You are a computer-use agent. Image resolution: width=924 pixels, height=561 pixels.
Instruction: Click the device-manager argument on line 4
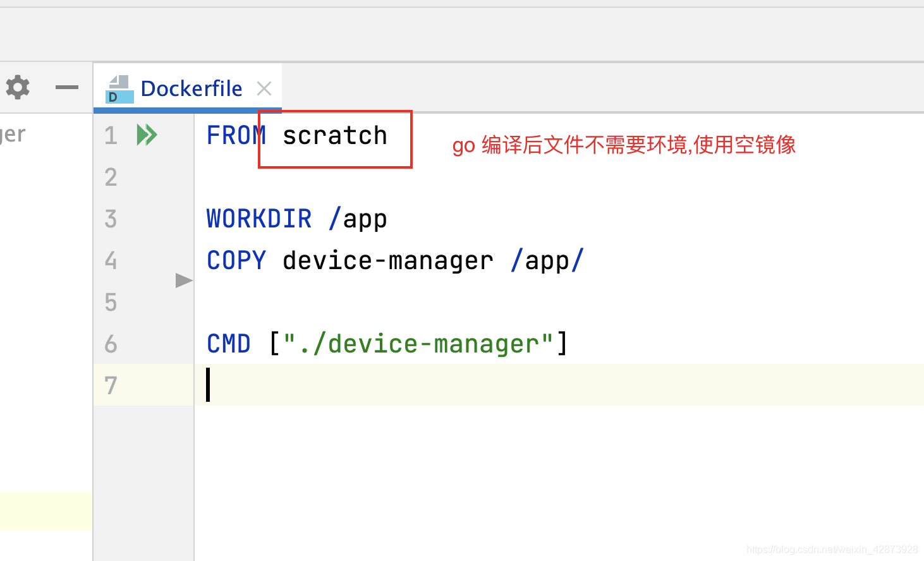coord(387,260)
